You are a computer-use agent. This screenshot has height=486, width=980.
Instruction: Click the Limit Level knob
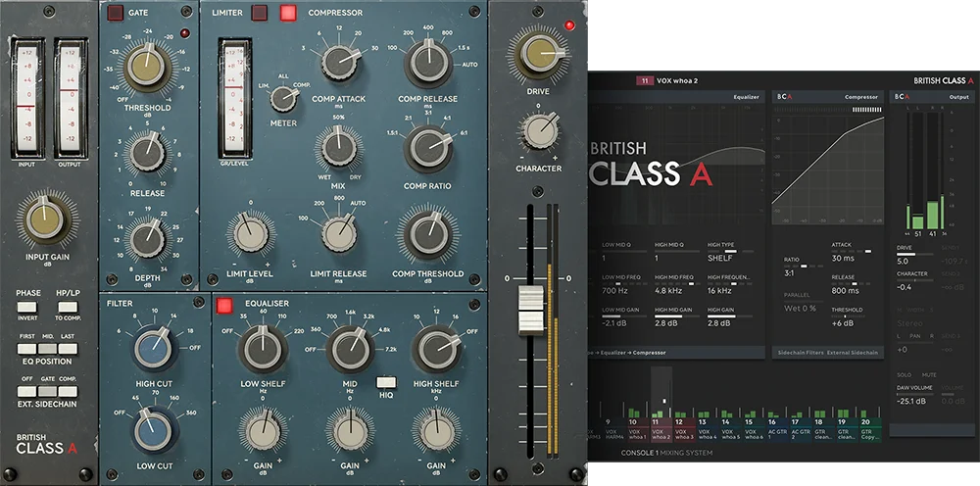tap(251, 233)
